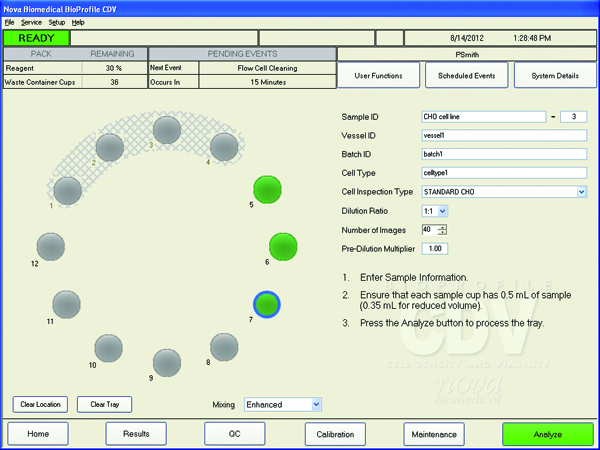This screenshot has height=450, width=600.
Task: Increase the Number of Images stepper
Action: coord(442,227)
